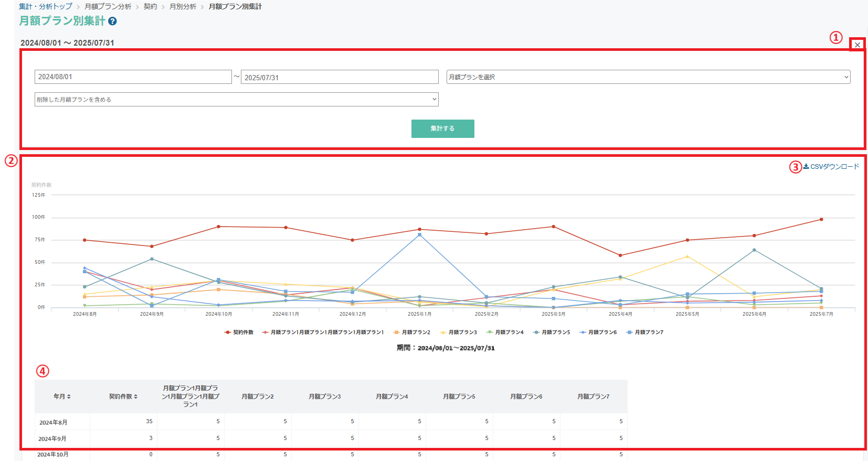Expand the 削除した月額プランを含める dropdown

tap(236, 100)
